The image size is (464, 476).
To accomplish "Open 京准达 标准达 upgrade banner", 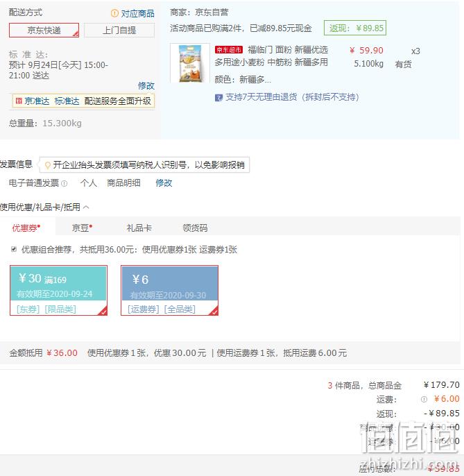I will pyautogui.click(x=83, y=101).
